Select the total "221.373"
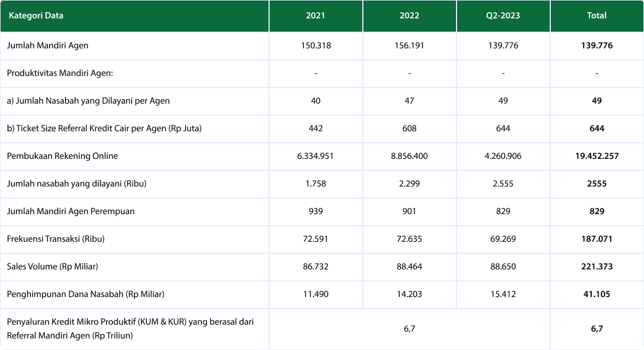Image resolution: width=644 pixels, height=350 pixels. pos(597,267)
